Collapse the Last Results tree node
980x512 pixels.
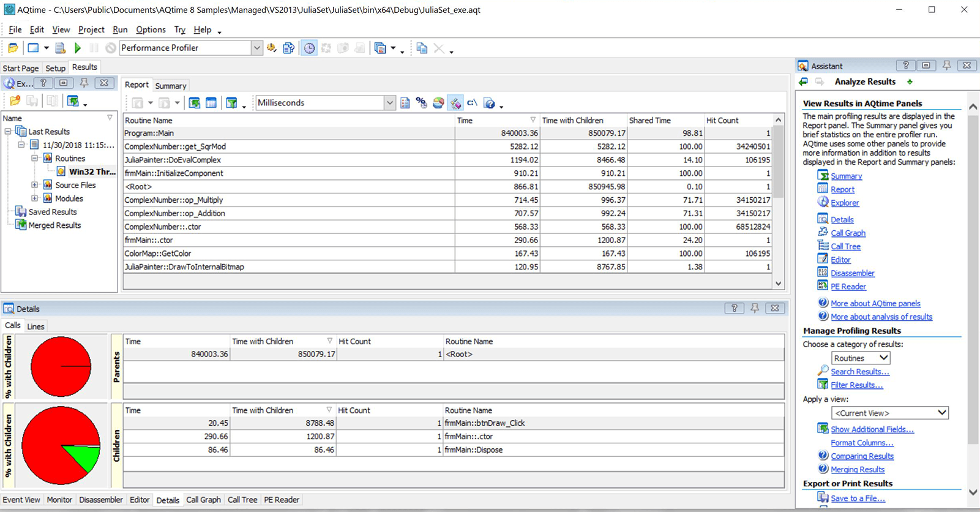pos(8,132)
